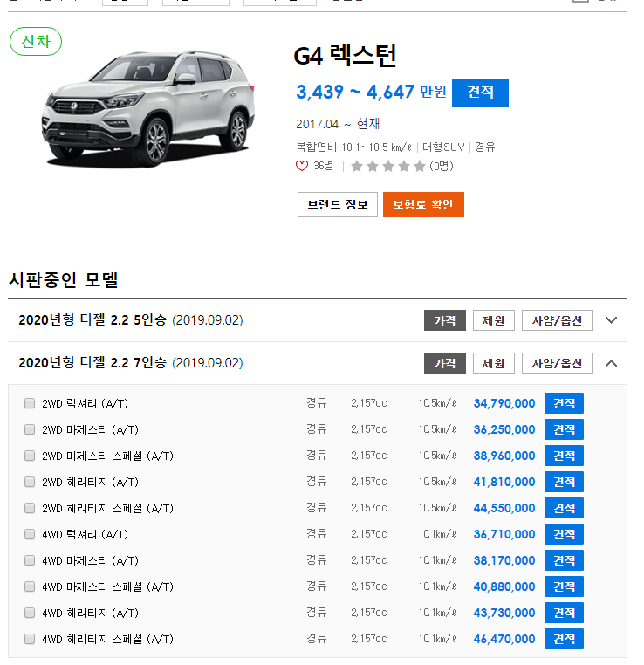Check the 4WD 럭셔리 (A/T) checkbox

[30, 534]
